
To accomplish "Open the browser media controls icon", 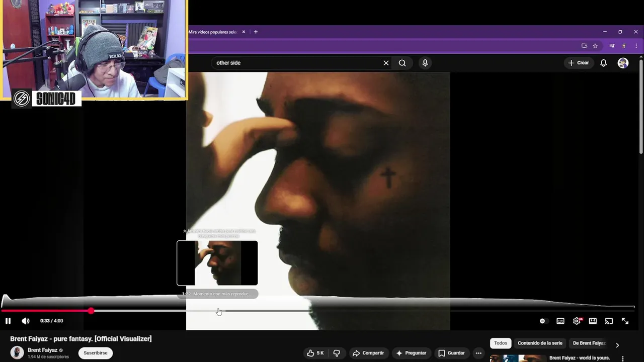I will click(612, 46).
